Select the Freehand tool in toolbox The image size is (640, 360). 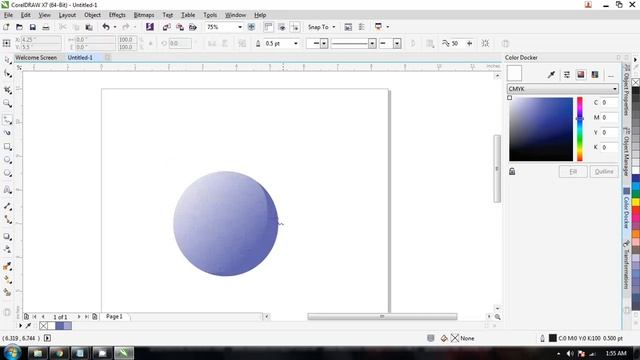7,120
